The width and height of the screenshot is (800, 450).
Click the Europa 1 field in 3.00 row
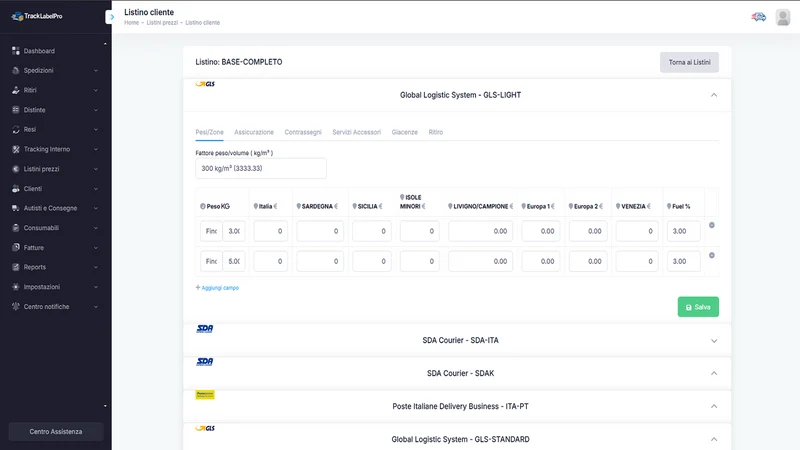540,231
